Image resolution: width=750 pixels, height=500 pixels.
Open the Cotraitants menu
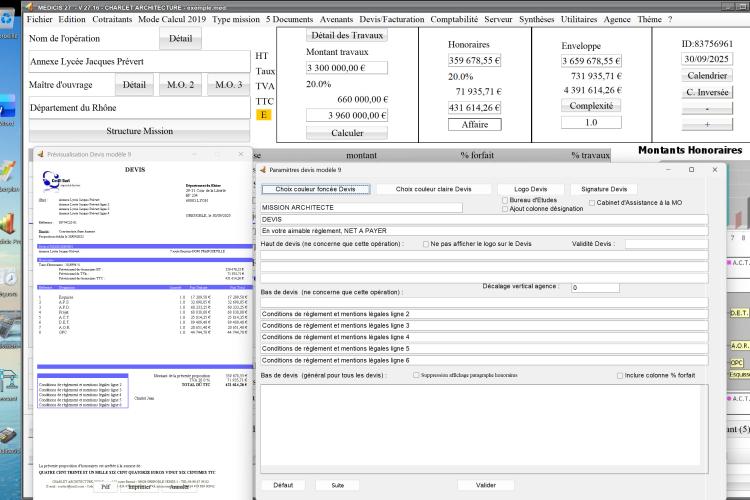pos(112,19)
